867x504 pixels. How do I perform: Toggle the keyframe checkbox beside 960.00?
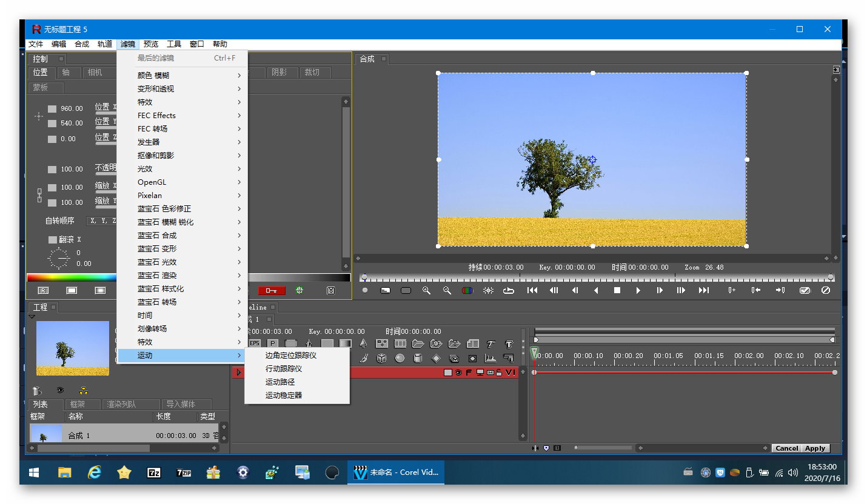(52, 109)
